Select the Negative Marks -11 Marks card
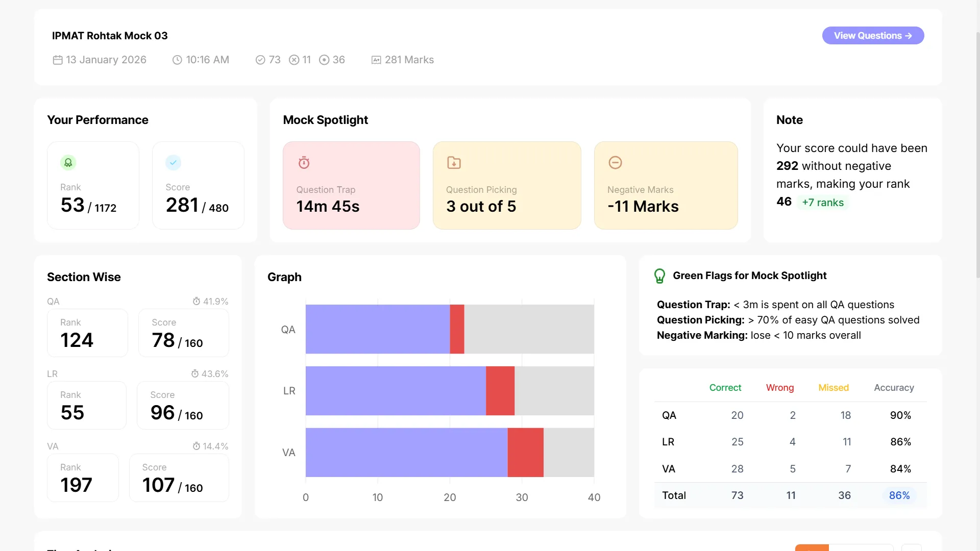Image resolution: width=980 pixels, height=551 pixels. tap(666, 185)
